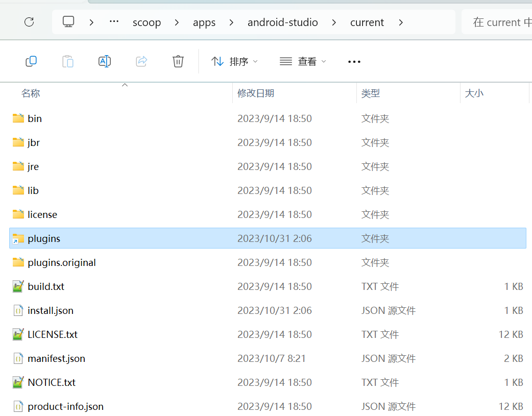Open the 排序 sort dropdown
532x416 pixels.
(x=234, y=61)
